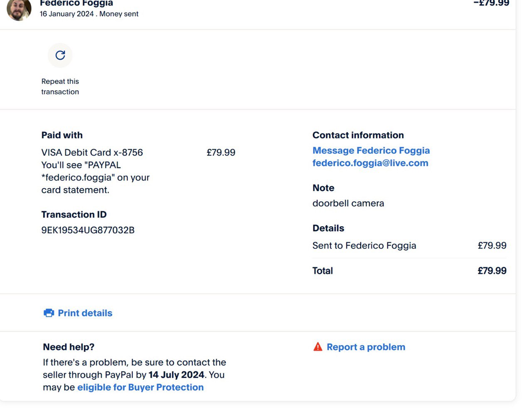Click the red warning triangle icon

(x=318, y=347)
